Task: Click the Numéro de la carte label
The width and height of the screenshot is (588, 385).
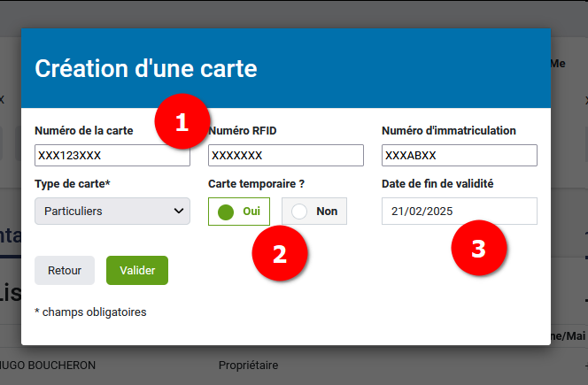Action: [84, 131]
